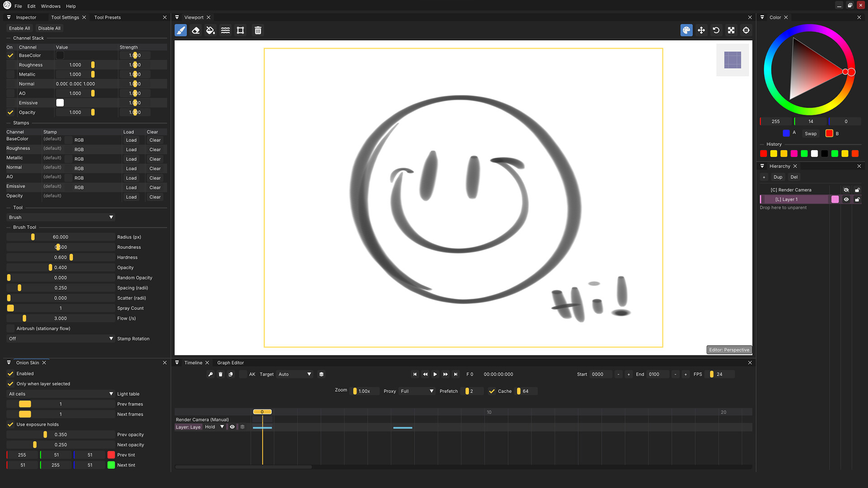Click the duplicate keyframe icon in the Timeline
This screenshot has width=868, height=488.
[x=231, y=374]
